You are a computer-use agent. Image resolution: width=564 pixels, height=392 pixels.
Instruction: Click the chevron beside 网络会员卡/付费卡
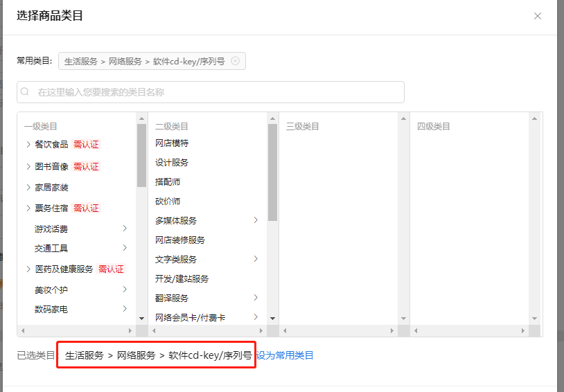(255, 317)
